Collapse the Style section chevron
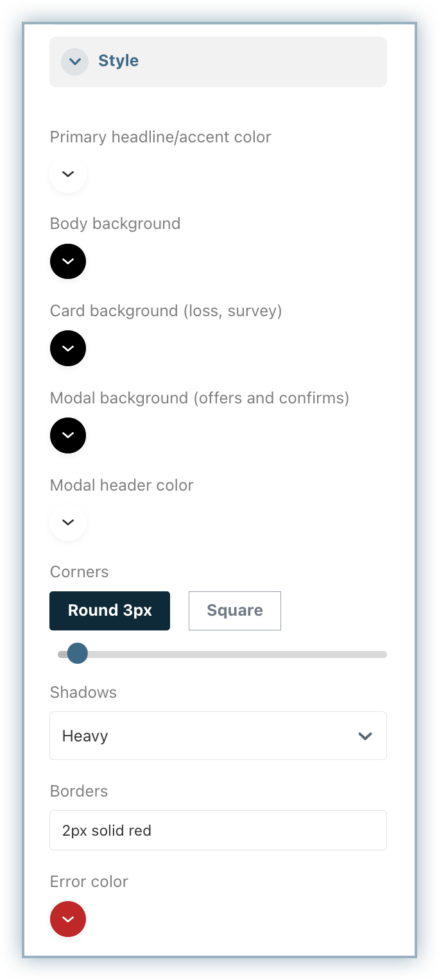 tap(74, 62)
